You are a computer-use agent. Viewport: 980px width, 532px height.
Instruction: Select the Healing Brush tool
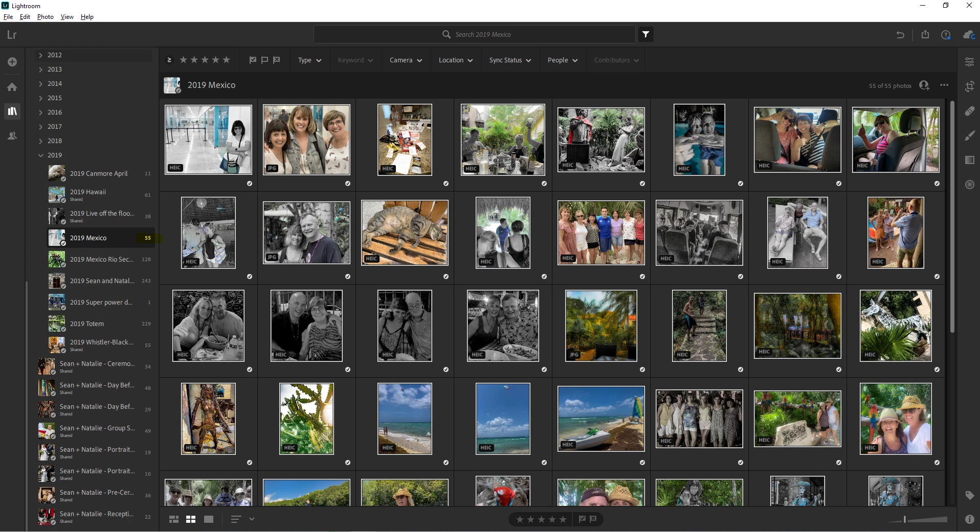tap(969, 111)
